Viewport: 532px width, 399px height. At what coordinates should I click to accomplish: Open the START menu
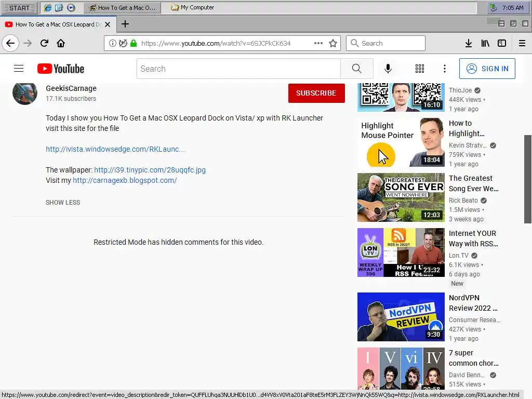(19, 8)
